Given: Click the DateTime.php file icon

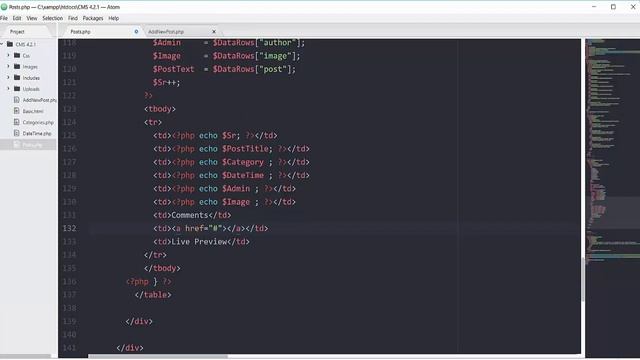Looking at the screenshot, I should [x=17, y=133].
